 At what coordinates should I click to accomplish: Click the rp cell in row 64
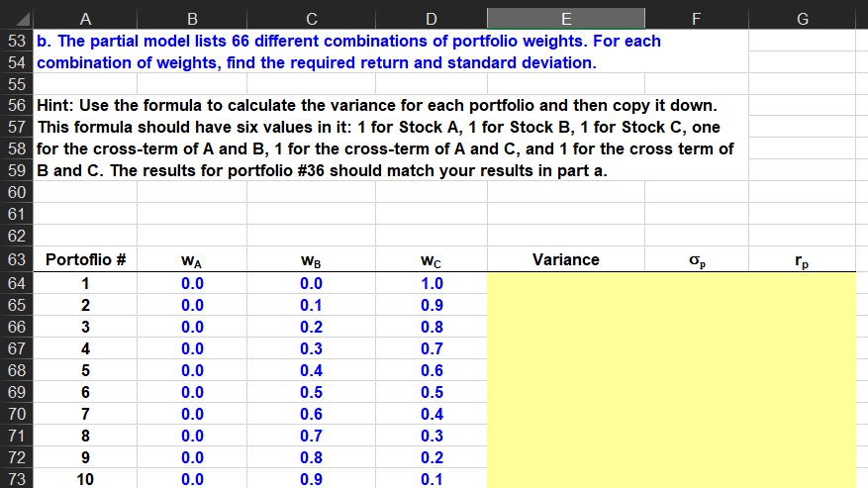click(x=802, y=283)
